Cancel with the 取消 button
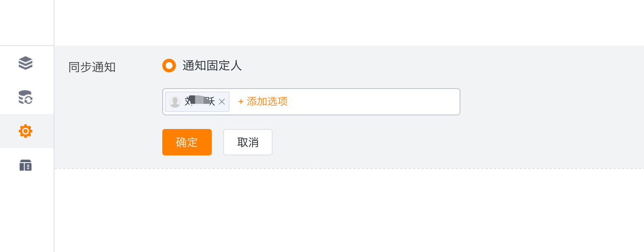 [248, 142]
